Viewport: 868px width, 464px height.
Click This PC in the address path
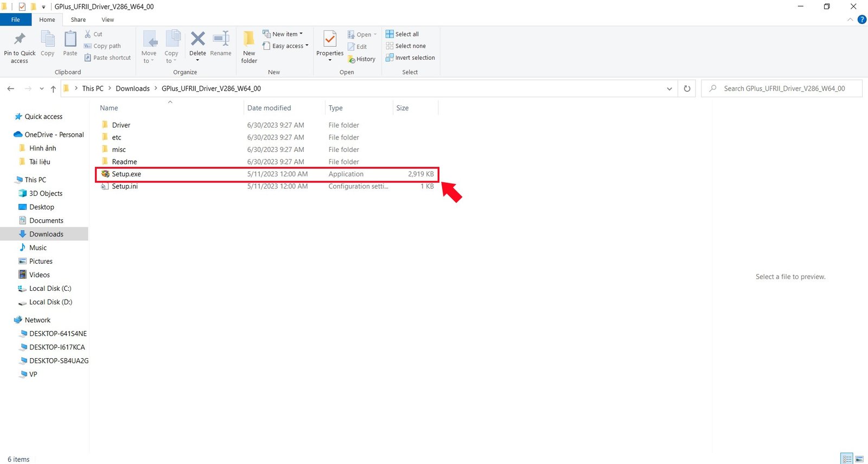pyautogui.click(x=93, y=88)
